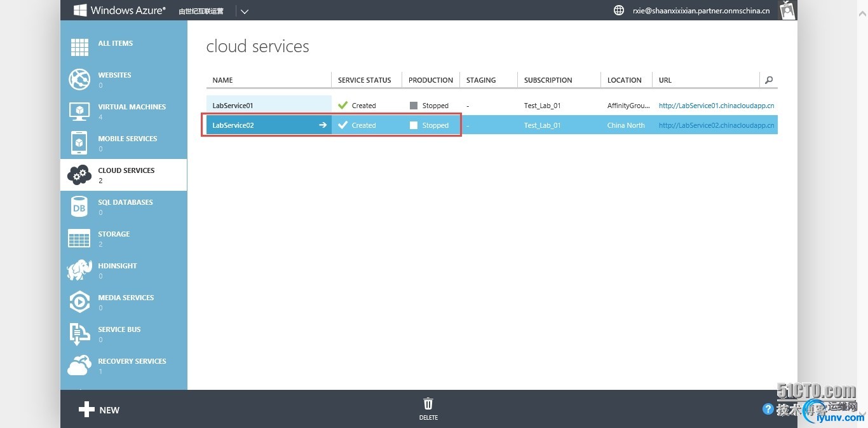Select the Storage table icon
This screenshot has height=428, width=868.
79,238
